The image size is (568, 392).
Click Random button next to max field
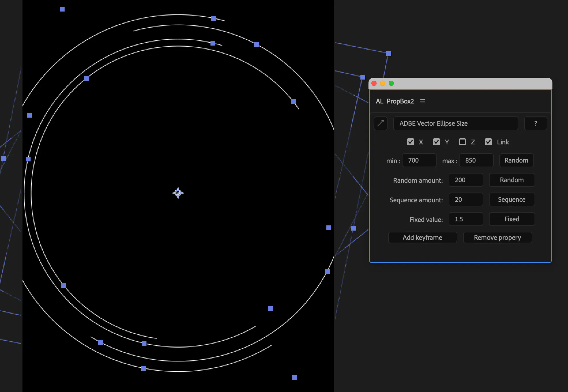pos(516,160)
